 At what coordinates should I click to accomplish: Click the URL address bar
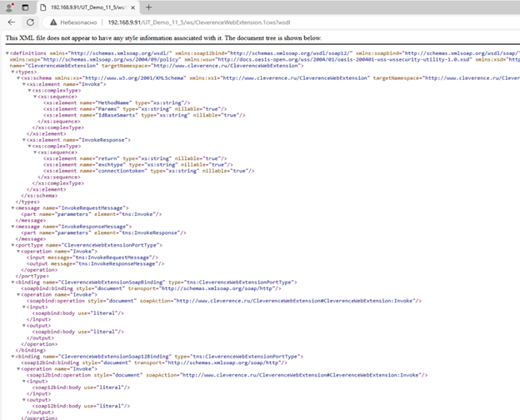tap(250, 22)
